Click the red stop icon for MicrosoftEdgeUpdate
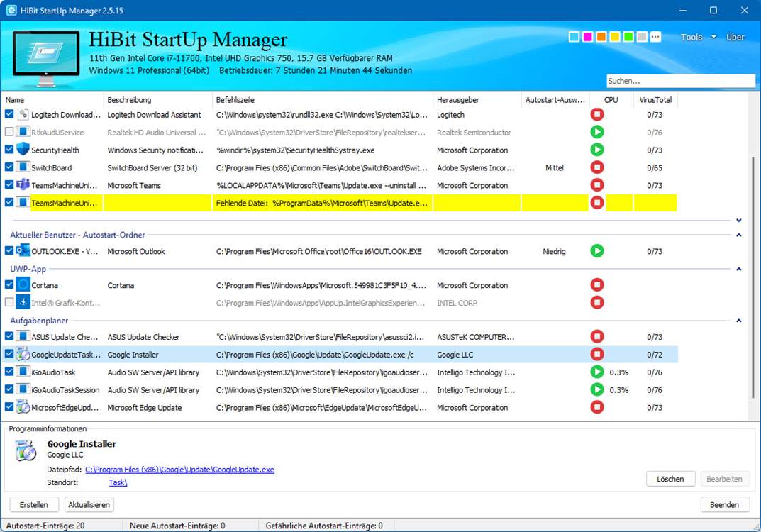This screenshot has height=532, width=761. 597,407
